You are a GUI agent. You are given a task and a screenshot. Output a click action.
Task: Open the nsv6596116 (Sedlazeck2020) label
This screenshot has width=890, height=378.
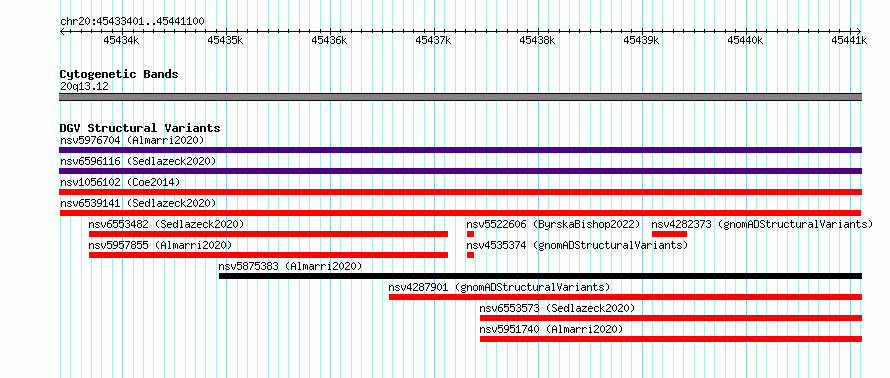[x=138, y=161]
